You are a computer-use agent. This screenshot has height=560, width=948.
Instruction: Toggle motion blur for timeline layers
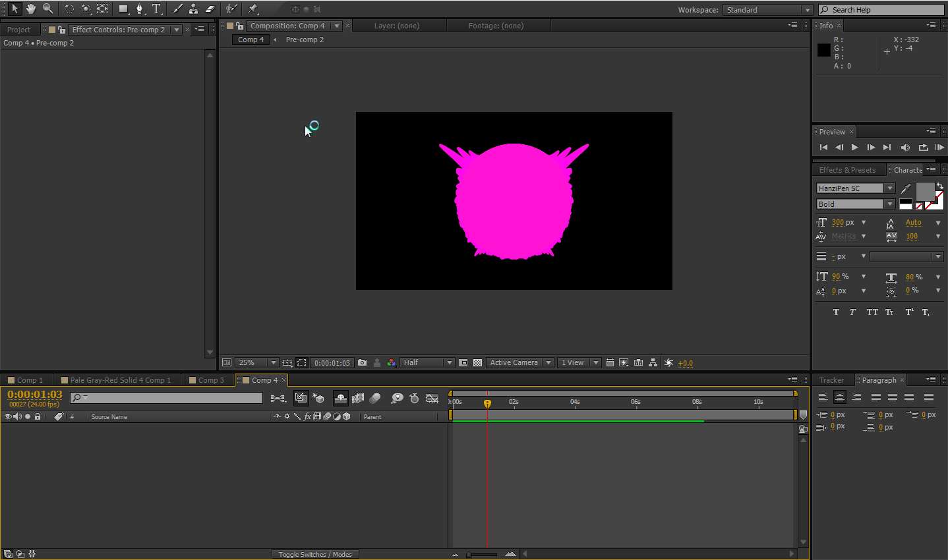coord(375,398)
